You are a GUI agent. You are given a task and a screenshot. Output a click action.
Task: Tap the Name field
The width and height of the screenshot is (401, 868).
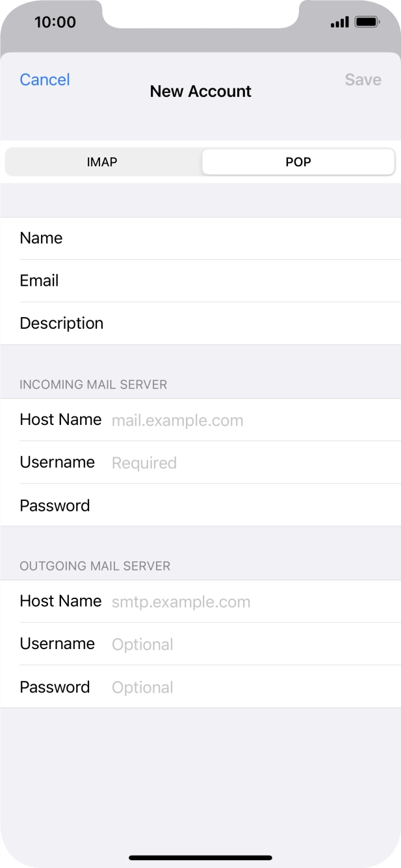coord(200,238)
